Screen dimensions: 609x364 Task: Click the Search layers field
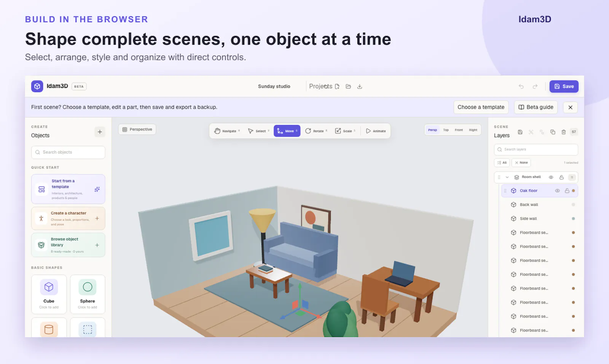click(x=536, y=149)
